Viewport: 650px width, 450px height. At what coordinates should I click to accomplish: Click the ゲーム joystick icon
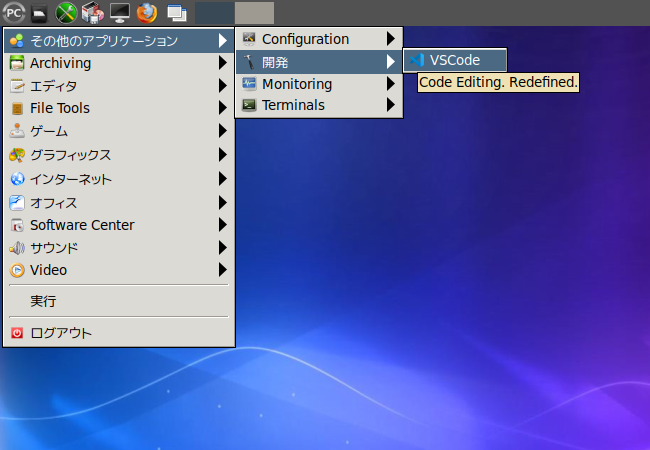(17, 131)
